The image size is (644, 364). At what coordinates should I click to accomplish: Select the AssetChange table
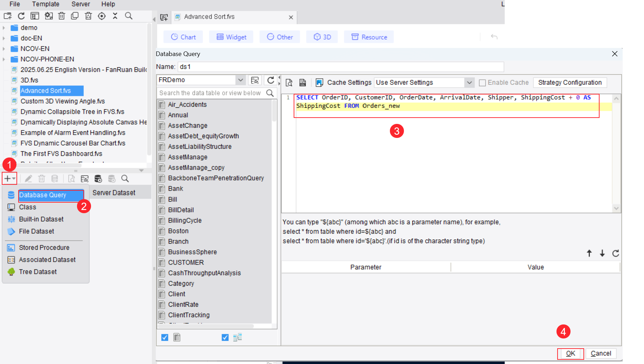[x=188, y=126]
